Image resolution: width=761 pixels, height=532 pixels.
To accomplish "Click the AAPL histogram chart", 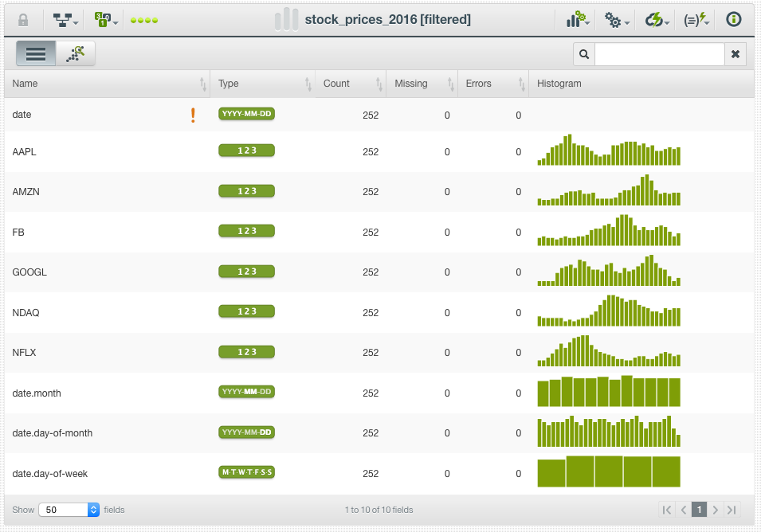I will click(x=609, y=151).
